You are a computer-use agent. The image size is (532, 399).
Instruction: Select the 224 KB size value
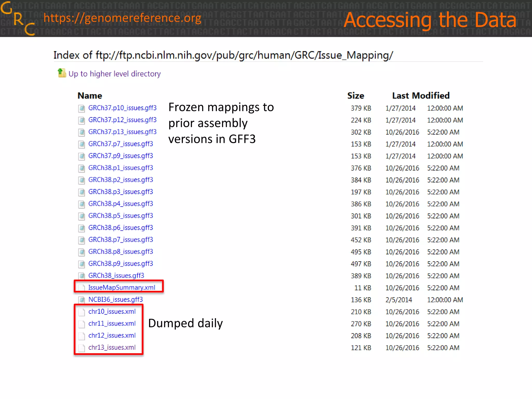click(x=361, y=120)
